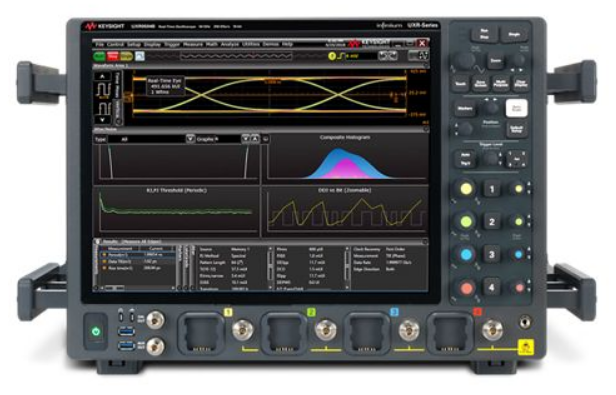
Task: Toggle channel 1 using the front-panel 1 button
Action: click(491, 189)
